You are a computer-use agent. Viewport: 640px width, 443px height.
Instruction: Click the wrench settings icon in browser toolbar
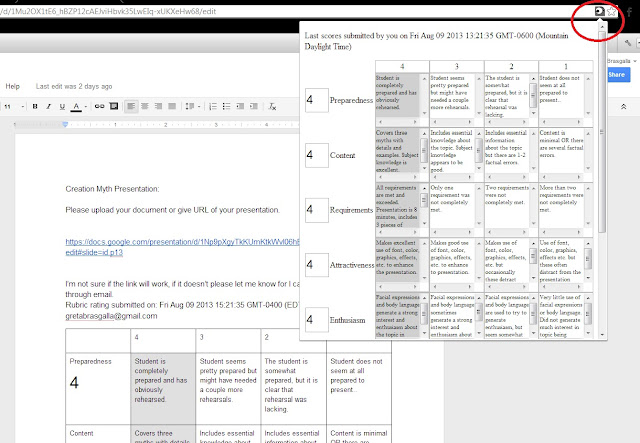628,43
